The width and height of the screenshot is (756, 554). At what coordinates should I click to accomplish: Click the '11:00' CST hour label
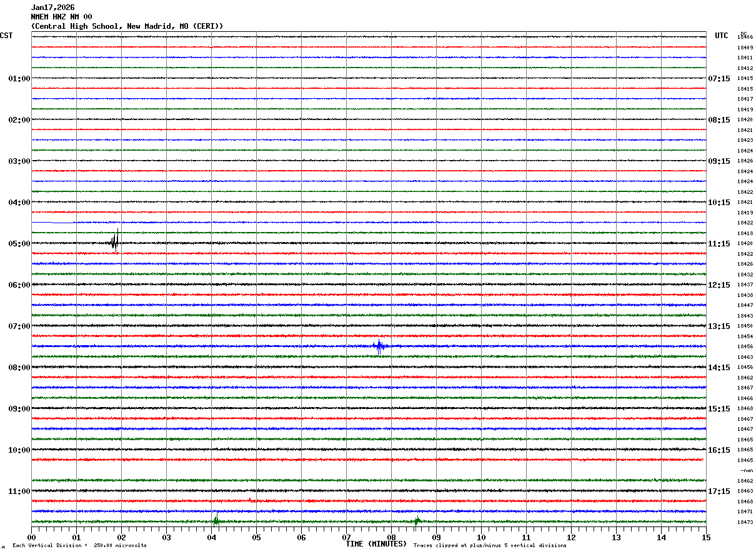(19, 491)
